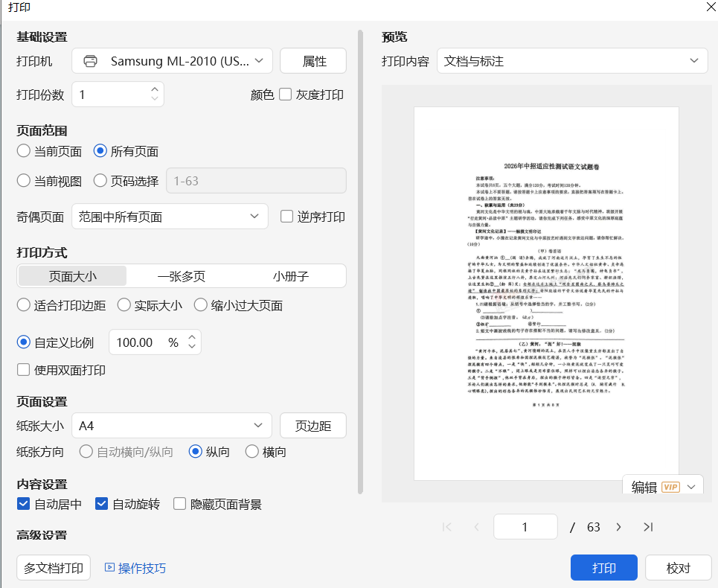
Task: Click the blue 打印 button
Action: coord(604,568)
